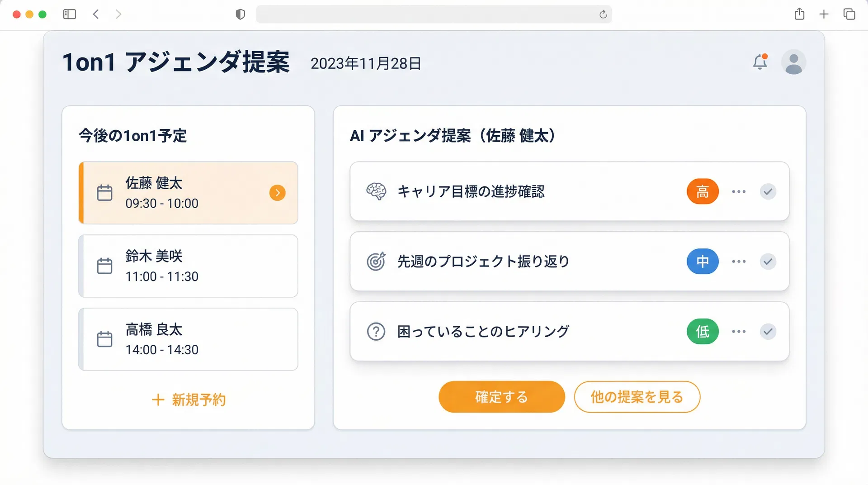
Task: Toggle the browser sidebar icon
Action: (69, 14)
